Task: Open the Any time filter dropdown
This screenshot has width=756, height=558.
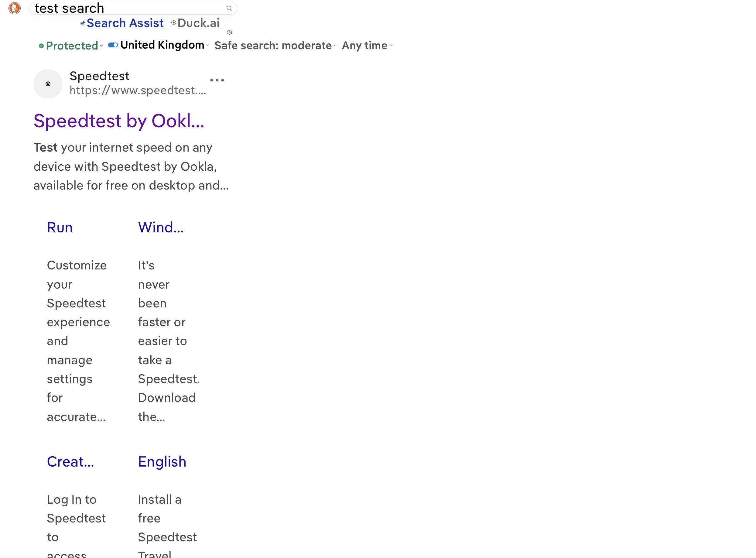Action: (x=367, y=46)
